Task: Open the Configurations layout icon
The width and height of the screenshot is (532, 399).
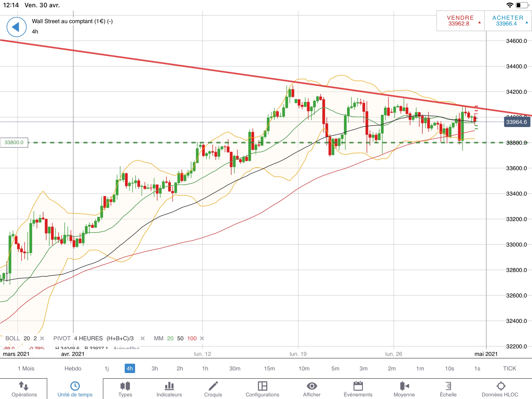Action: coord(262,386)
